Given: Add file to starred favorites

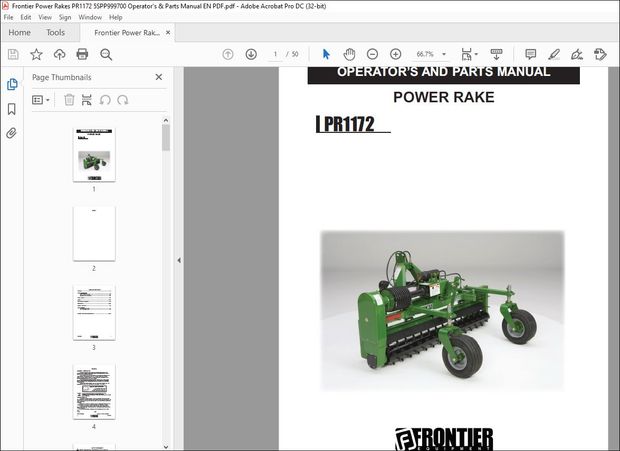Looking at the screenshot, I should pos(36,54).
